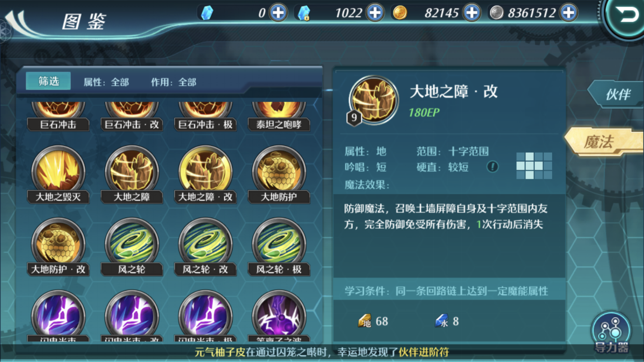Click the info exclamation icon beside 硬直
This screenshot has width=644, height=362.
coord(492,167)
